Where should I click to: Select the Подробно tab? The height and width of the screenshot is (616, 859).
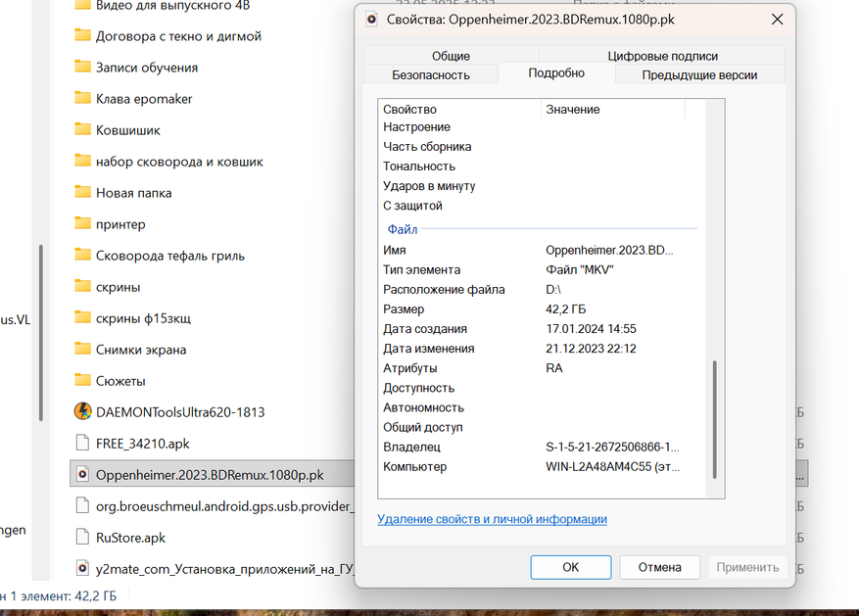coord(556,72)
